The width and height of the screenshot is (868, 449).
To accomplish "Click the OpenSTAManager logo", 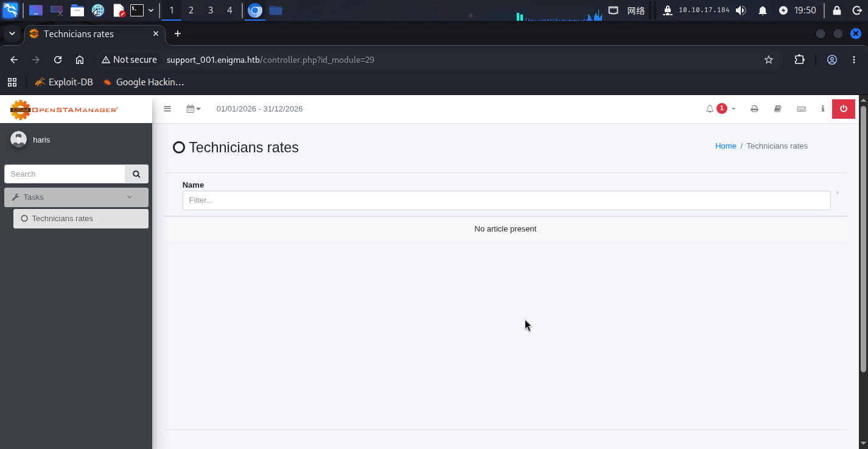I will (65, 110).
